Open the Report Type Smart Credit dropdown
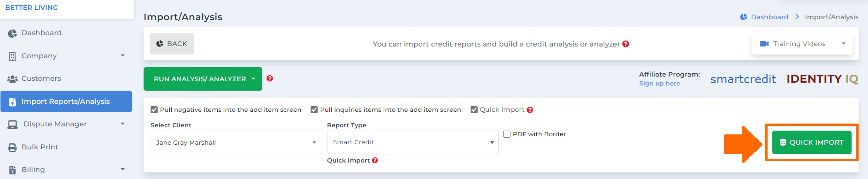868x179 pixels. tap(412, 142)
